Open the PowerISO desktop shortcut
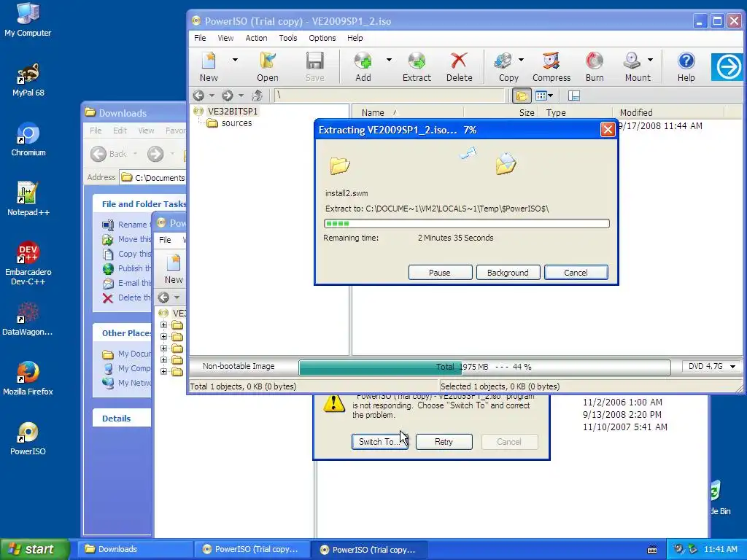This screenshot has width=747, height=560. [x=28, y=438]
